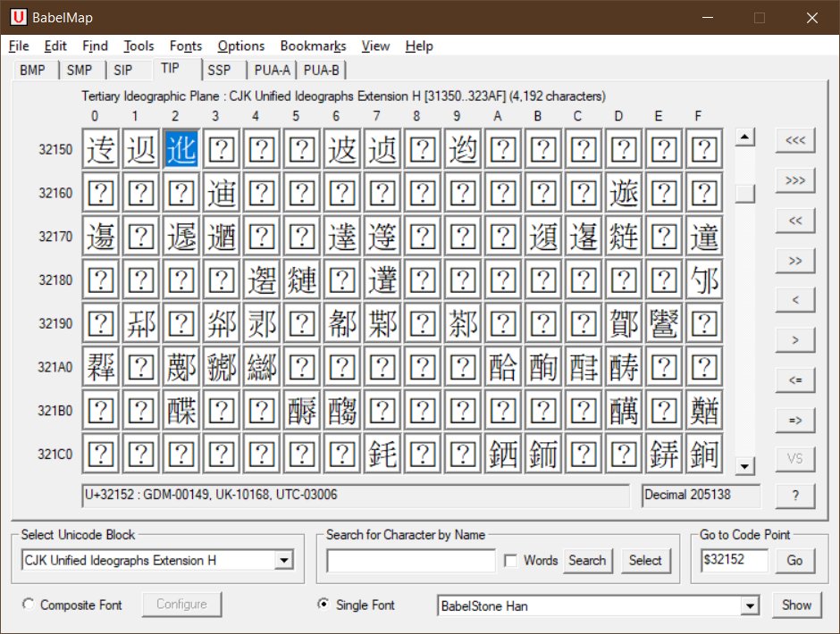Click the <= back navigation button
840x634 pixels.
coord(795,380)
